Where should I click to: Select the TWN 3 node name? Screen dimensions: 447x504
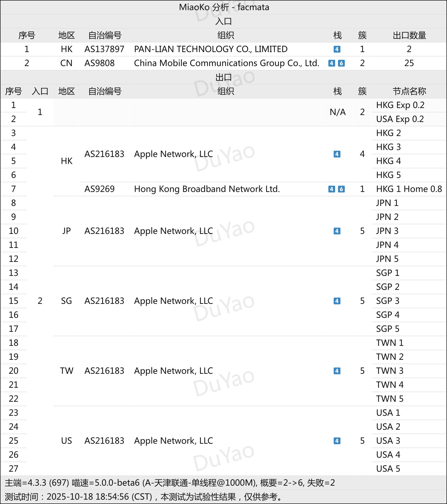click(x=390, y=371)
